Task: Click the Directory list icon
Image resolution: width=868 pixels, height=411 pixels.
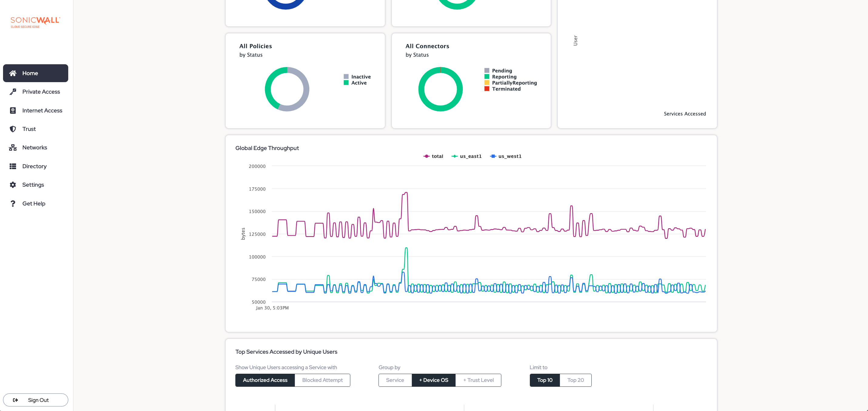Action: (13, 166)
